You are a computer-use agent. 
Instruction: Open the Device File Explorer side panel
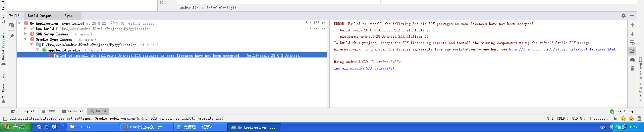[640, 80]
